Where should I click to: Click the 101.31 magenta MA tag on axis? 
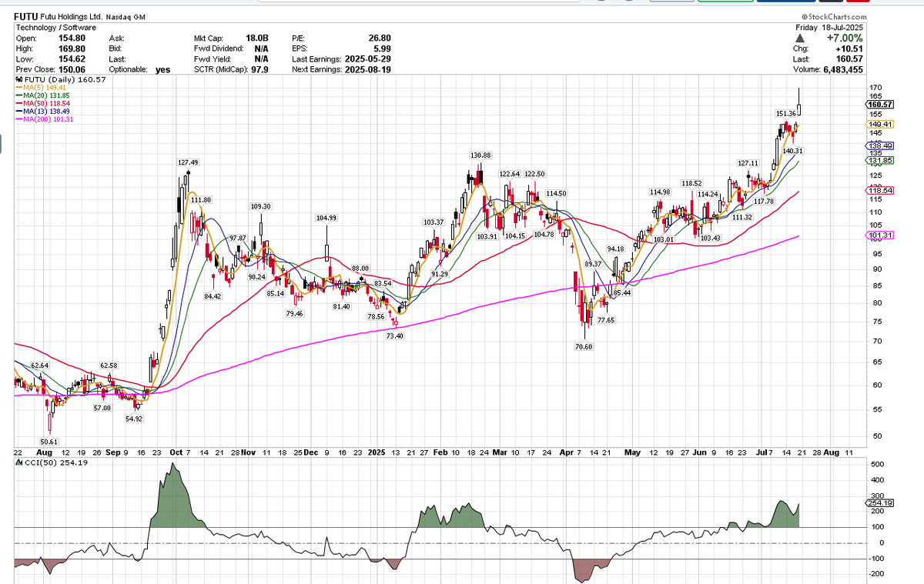(879, 235)
